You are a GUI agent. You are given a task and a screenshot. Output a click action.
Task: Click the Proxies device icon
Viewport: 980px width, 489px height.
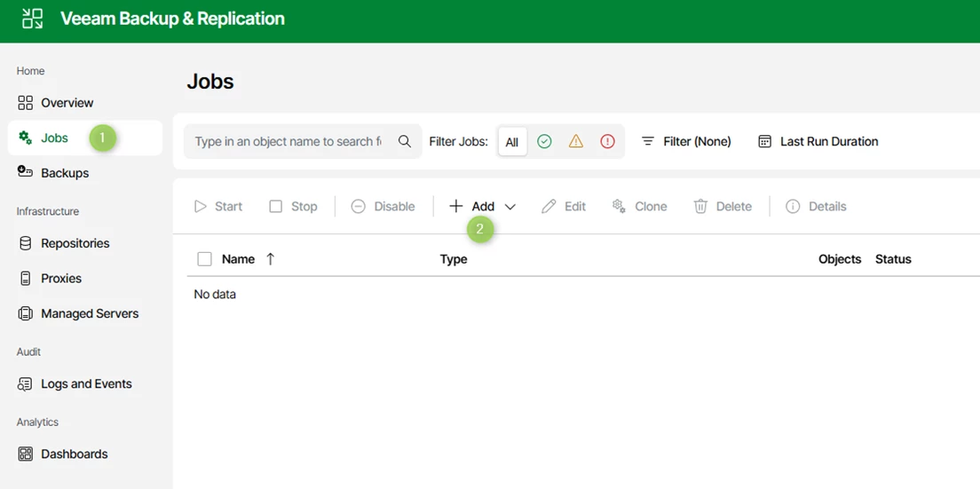tap(25, 279)
